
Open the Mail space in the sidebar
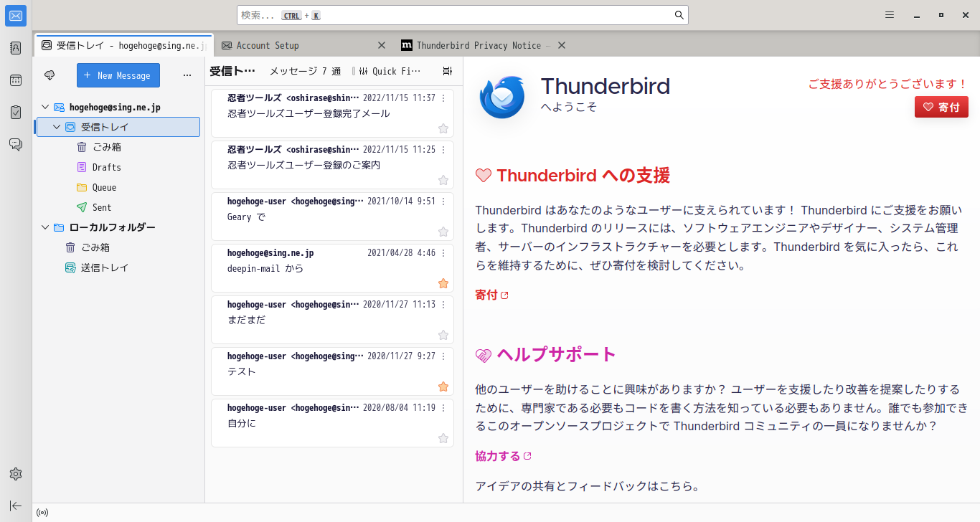[16, 16]
